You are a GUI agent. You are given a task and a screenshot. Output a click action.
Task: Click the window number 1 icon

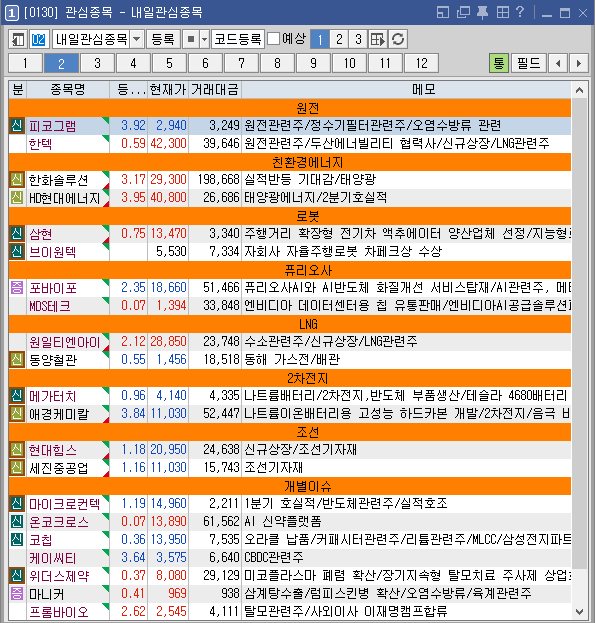(x=12, y=13)
